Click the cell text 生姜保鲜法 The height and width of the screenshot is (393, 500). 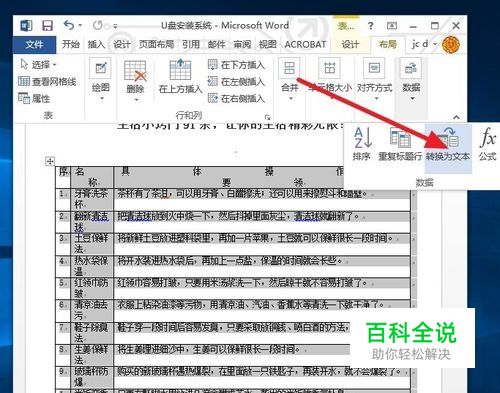(91, 355)
